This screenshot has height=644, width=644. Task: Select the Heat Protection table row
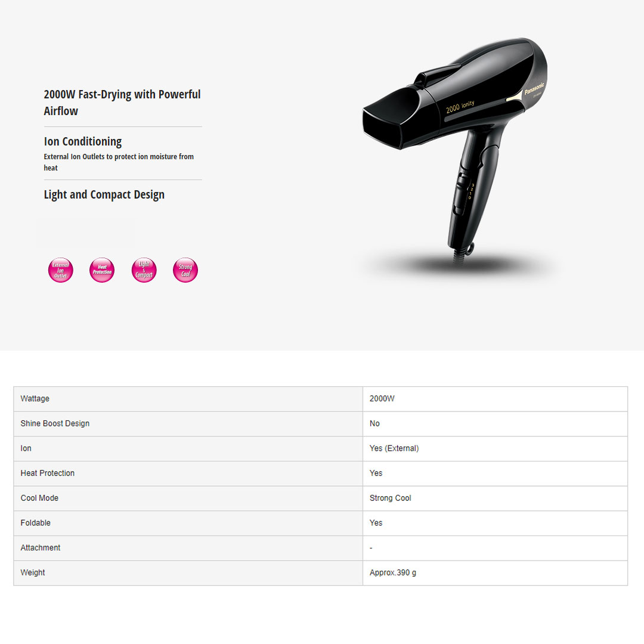[320, 473]
